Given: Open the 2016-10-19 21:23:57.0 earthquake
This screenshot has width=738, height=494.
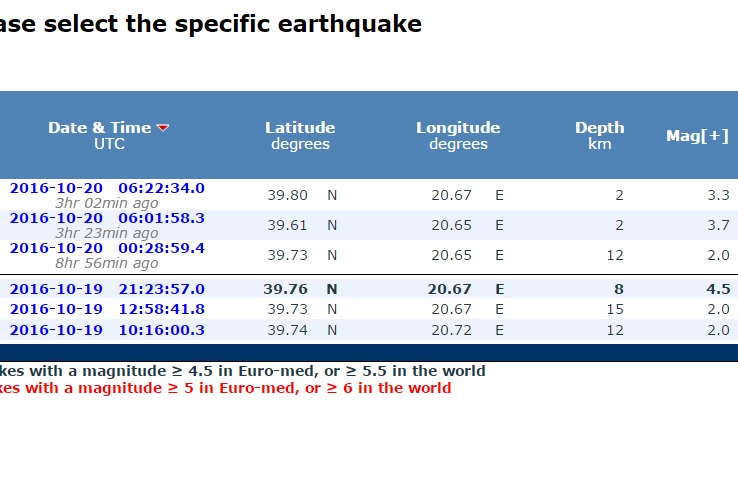Looking at the screenshot, I should pyautogui.click(x=107, y=289).
